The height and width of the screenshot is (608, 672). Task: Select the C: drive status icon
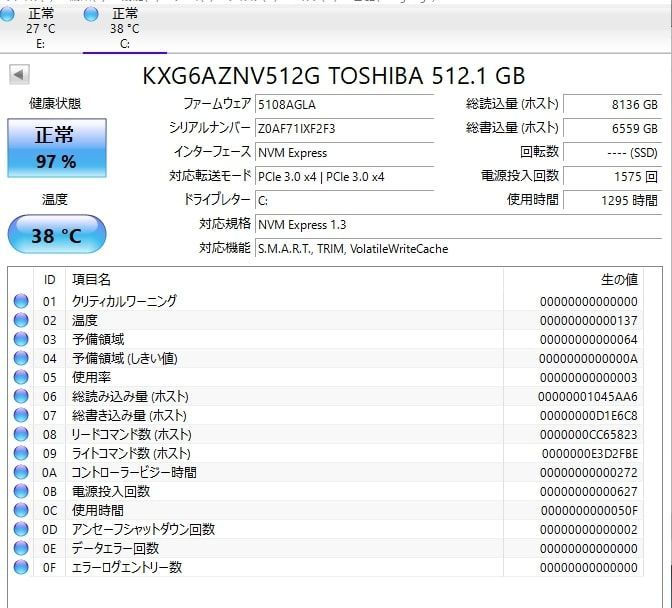coord(91,15)
